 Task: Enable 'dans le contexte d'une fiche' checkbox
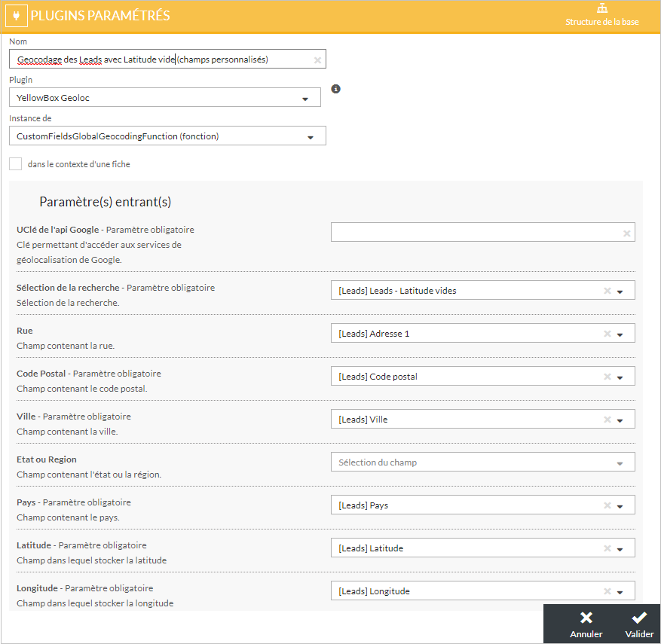16,164
